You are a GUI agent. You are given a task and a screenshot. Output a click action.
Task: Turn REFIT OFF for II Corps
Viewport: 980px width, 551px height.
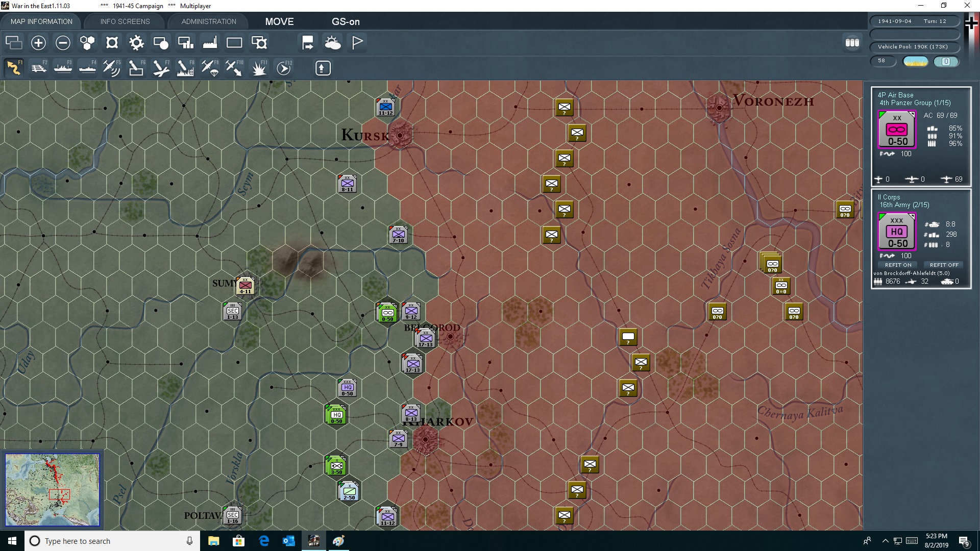tap(943, 265)
